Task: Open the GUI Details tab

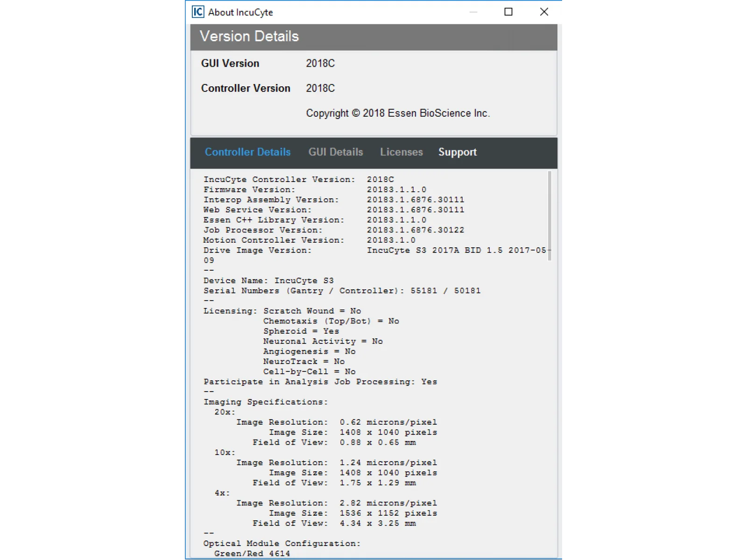Action: [x=336, y=152]
